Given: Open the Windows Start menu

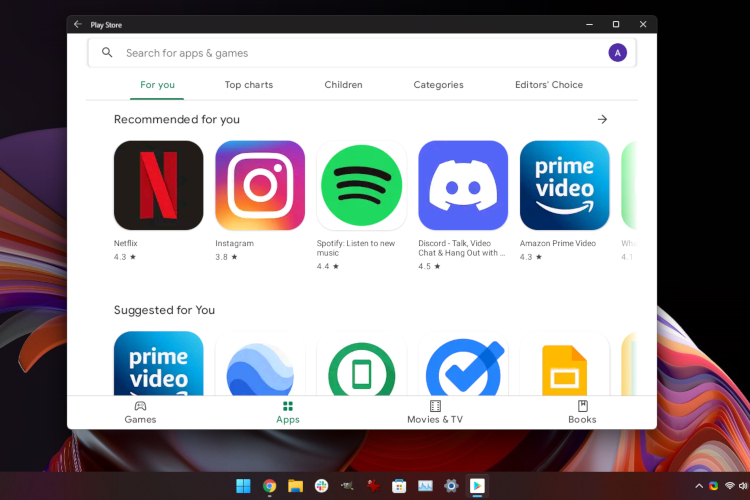Looking at the screenshot, I should coord(243,486).
